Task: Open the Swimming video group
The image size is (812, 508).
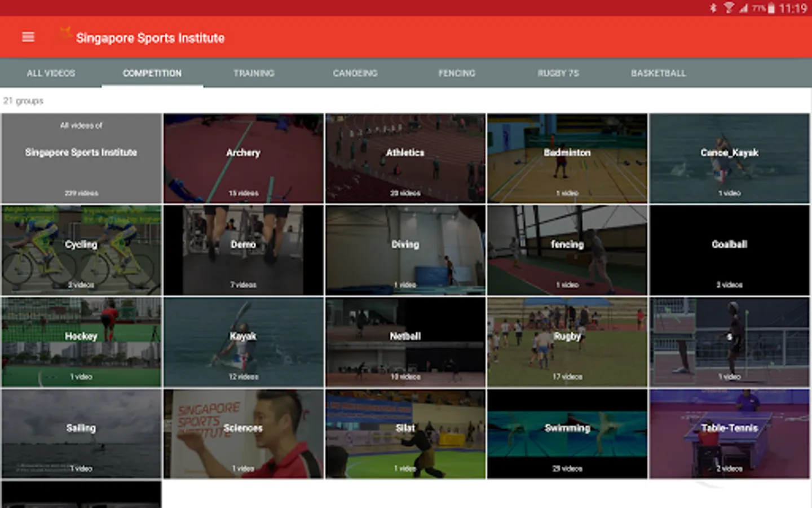Action: tap(567, 434)
